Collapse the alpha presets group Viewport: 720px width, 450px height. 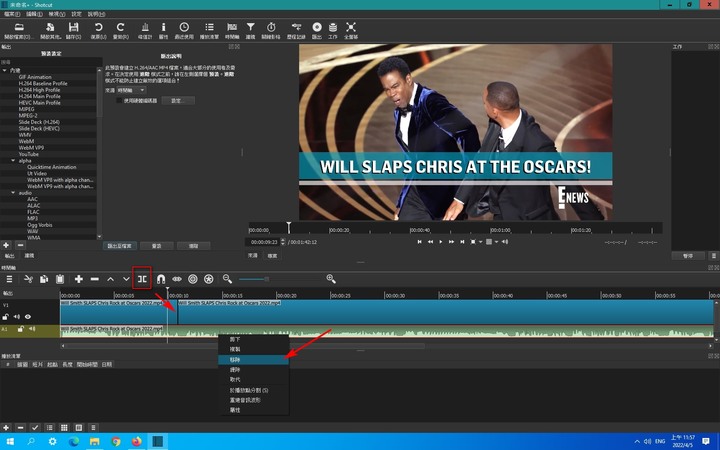tap(13, 161)
